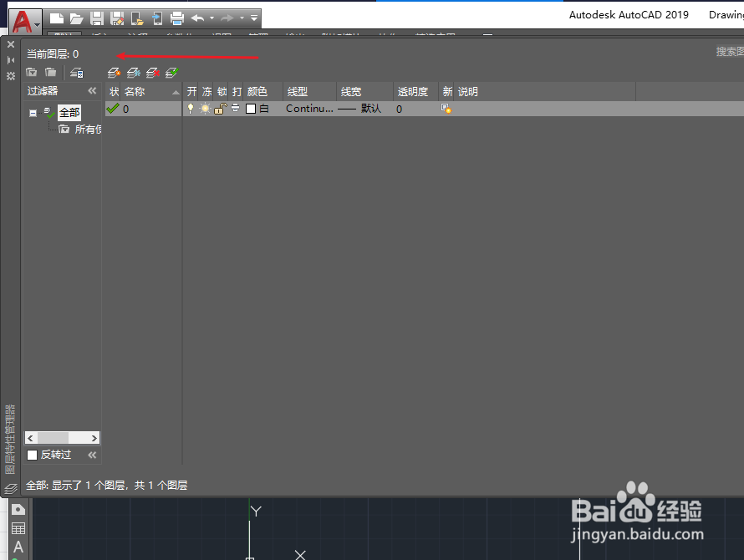This screenshot has width=744, height=560.
Task: Click the filter tree scrollbar left arrow
Action: pyautogui.click(x=30, y=438)
